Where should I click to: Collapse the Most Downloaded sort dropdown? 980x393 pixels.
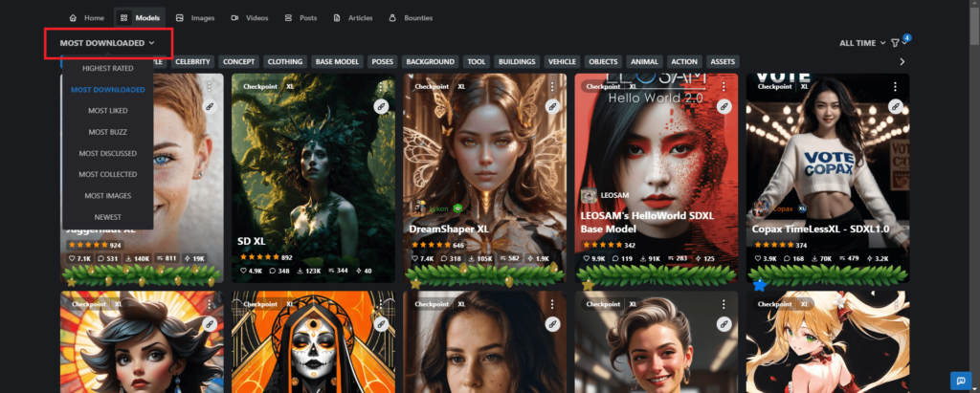point(107,43)
